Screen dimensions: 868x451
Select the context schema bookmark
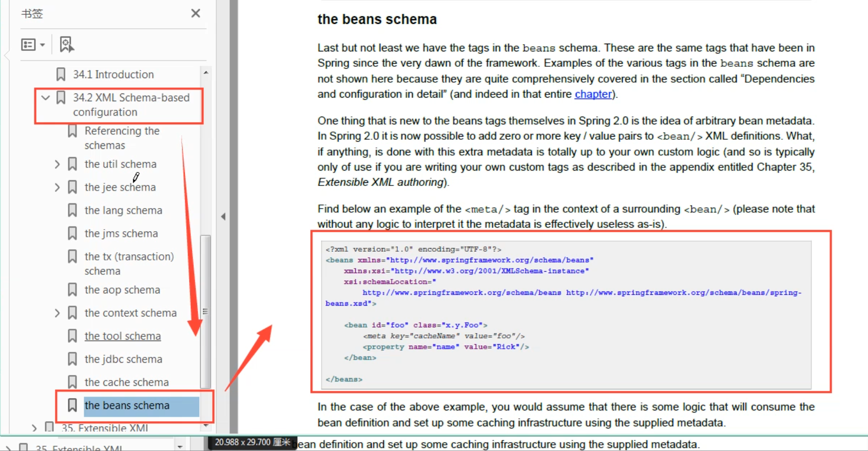130,313
